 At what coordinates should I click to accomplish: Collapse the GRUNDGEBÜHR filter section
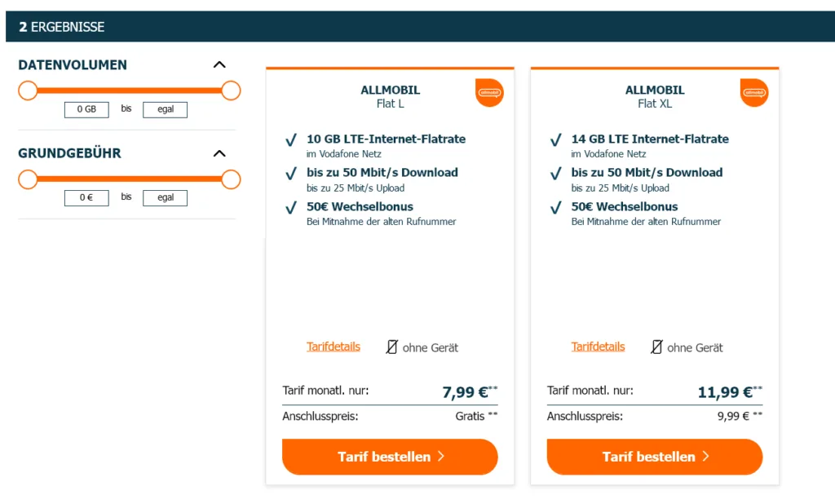coord(219,153)
